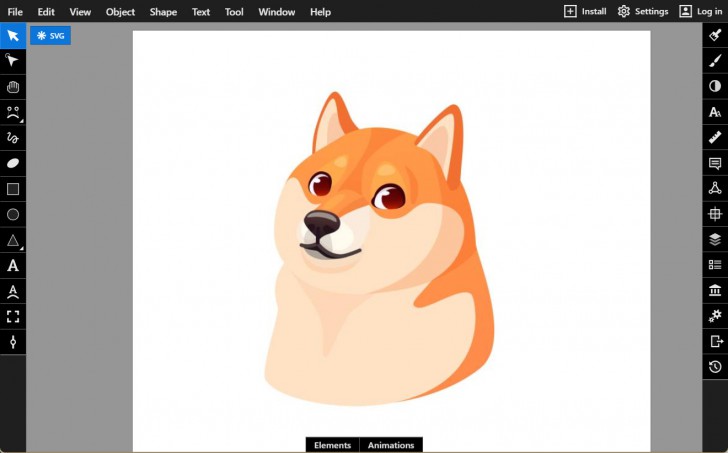Open the Stroke brush panel
This screenshot has height=453, width=728.
pyautogui.click(x=715, y=60)
